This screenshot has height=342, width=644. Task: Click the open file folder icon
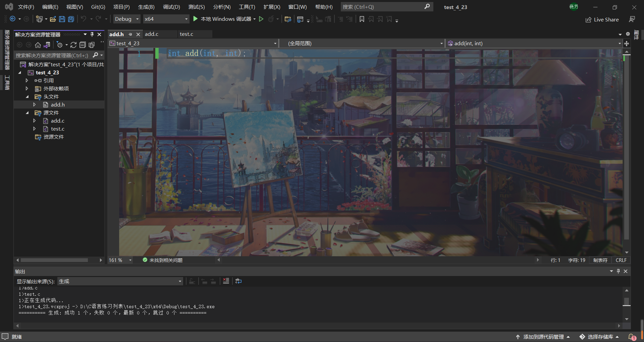pos(53,19)
